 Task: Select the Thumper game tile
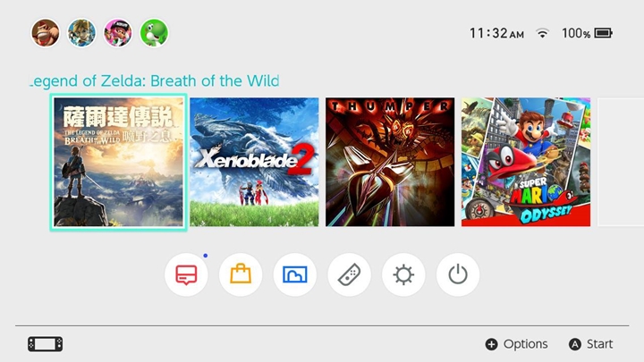390,162
